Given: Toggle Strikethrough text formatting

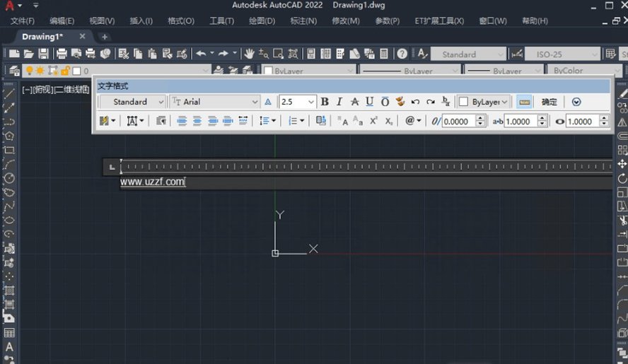Looking at the screenshot, I should point(354,102).
